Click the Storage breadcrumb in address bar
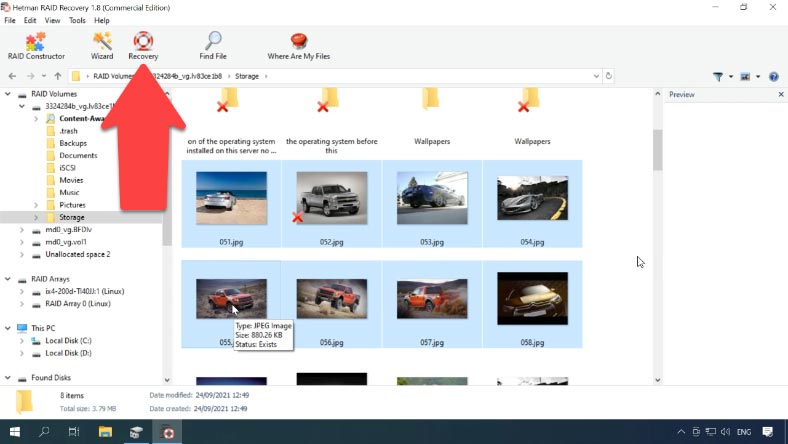Image resolution: width=788 pixels, height=444 pixels. coord(247,76)
